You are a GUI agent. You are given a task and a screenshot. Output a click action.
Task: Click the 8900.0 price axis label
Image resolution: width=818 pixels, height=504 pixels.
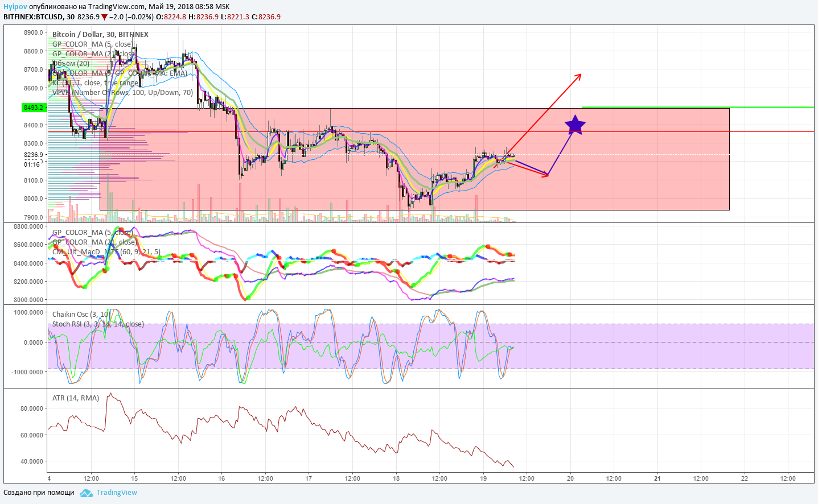pos(34,32)
